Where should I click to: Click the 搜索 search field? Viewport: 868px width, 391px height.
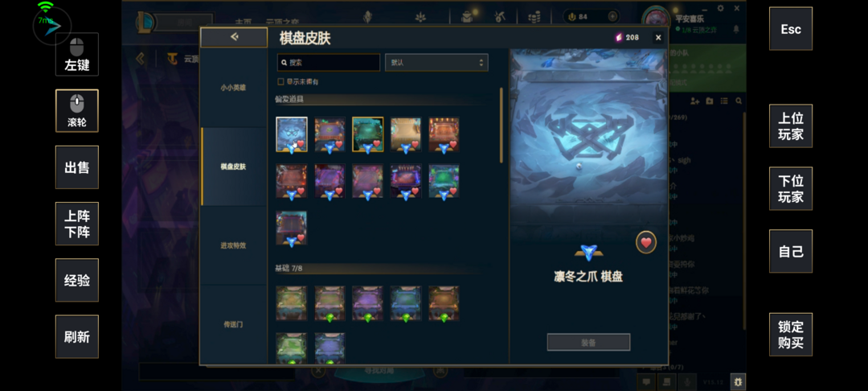(328, 63)
